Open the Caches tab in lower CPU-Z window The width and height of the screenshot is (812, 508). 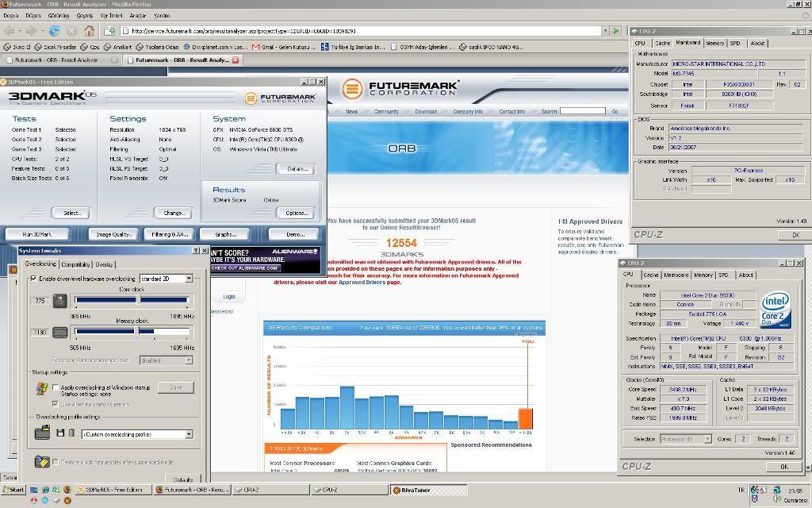tap(651, 275)
